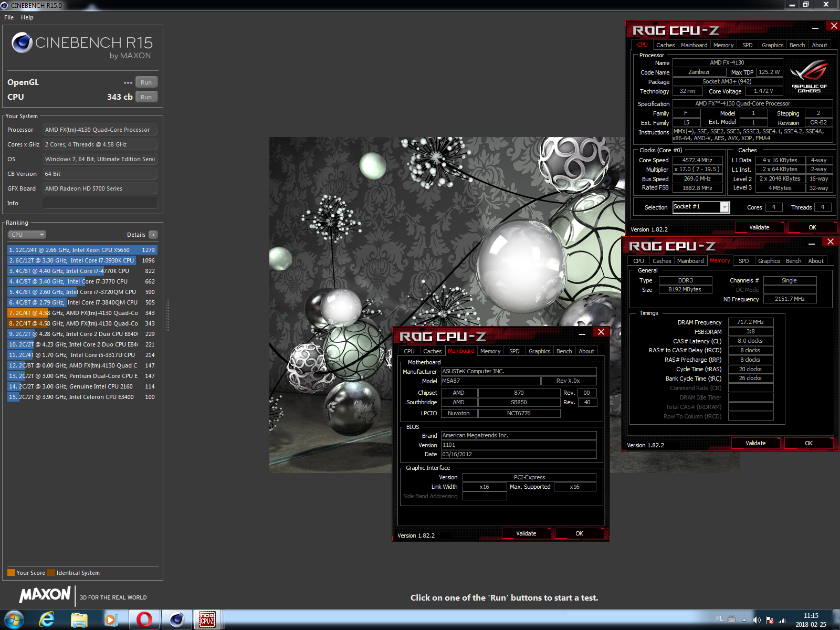Open Windows Explorer folder icon on taskbar
The width and height of the screenshot is (840, 630).
point(79,619)
